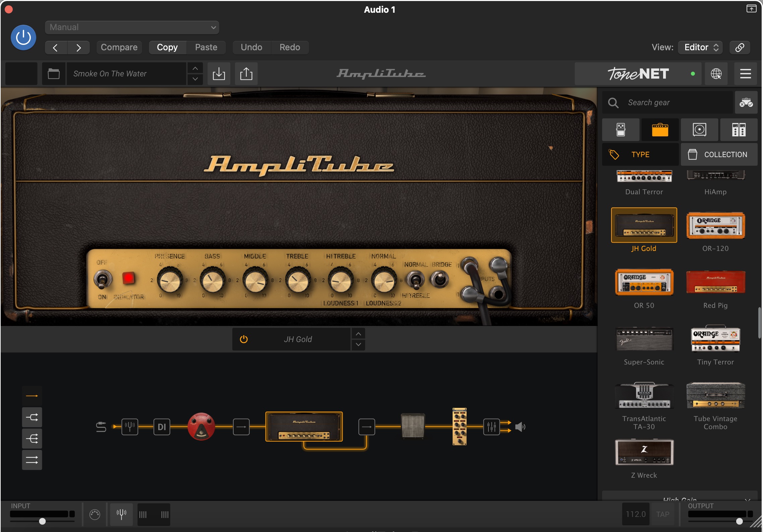Click the save preset download icon
The image size is (763, 532).
pyautogui.click(x=219, y=73)
